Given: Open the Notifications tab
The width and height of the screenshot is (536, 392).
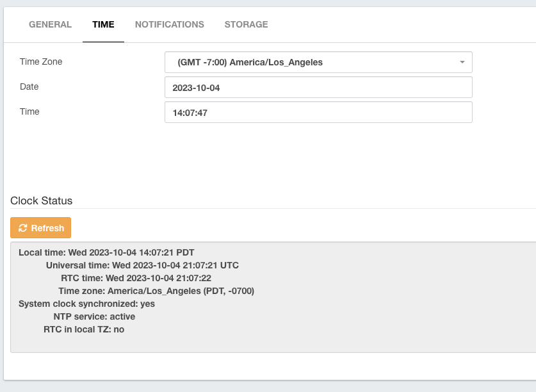Looking at the screenshot, I should pyautogui.click(x=170, y=24).
